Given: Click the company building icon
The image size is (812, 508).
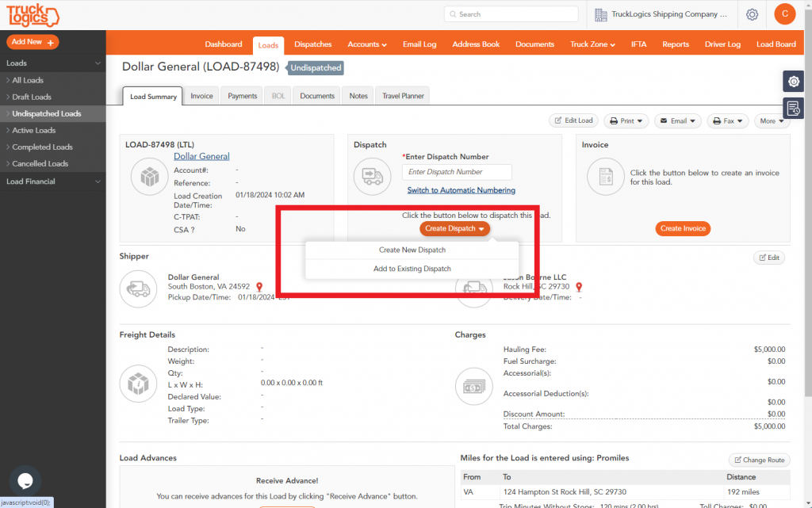Looking at the screenshot, I should (x=601, y=15).
